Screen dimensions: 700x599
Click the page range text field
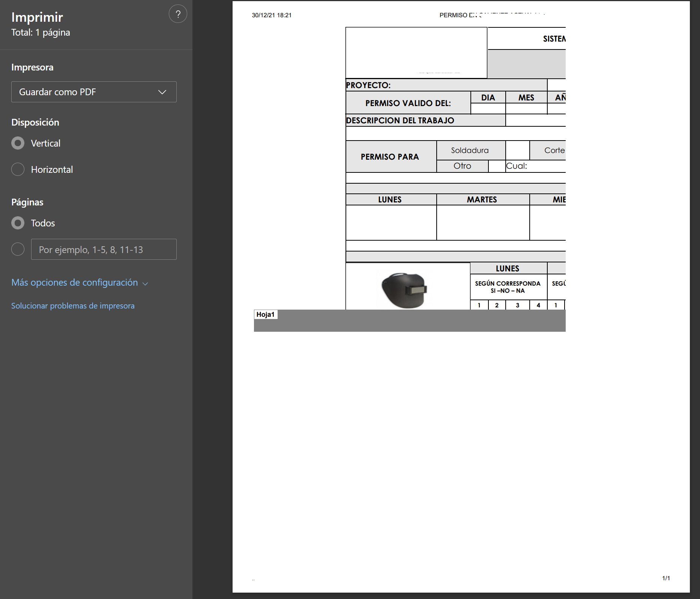[104, 250]
